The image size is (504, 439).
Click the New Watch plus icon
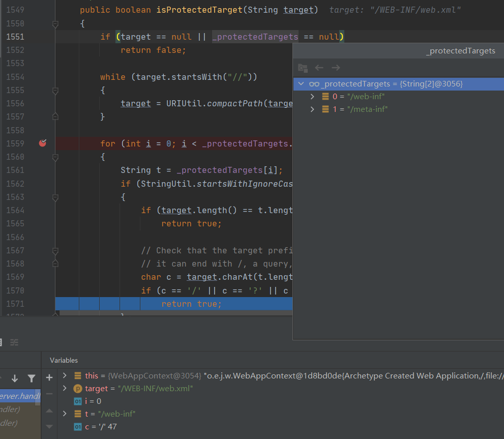pyautogui.click(x=49, y=377)
